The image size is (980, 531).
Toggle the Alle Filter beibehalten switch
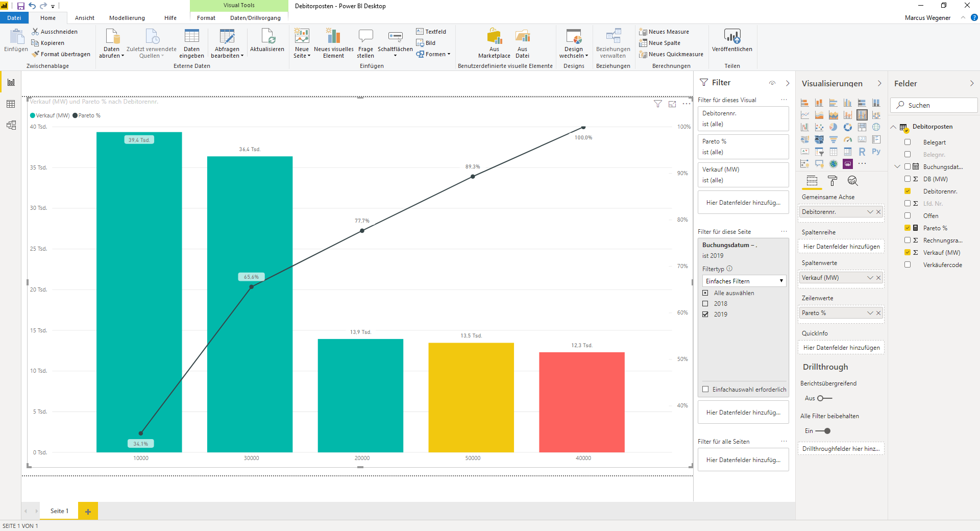pos(823,431)
